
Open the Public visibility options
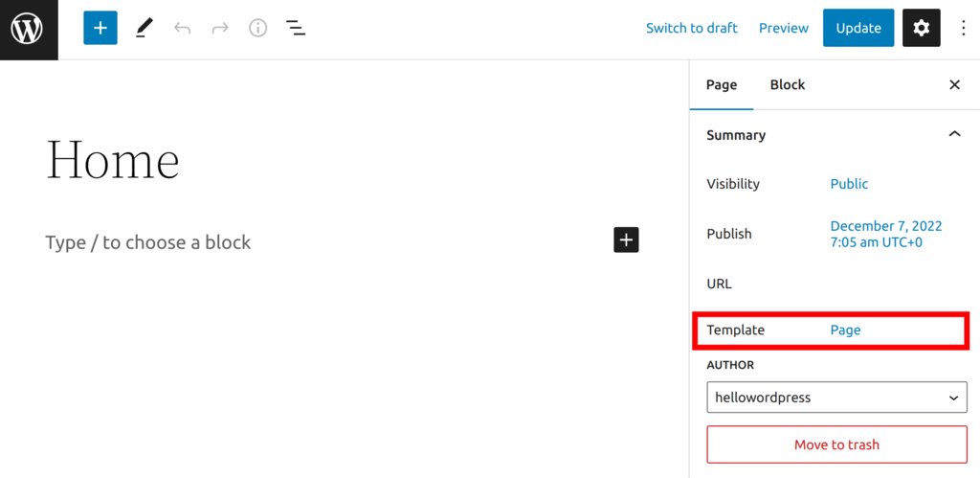click(849, 184)
